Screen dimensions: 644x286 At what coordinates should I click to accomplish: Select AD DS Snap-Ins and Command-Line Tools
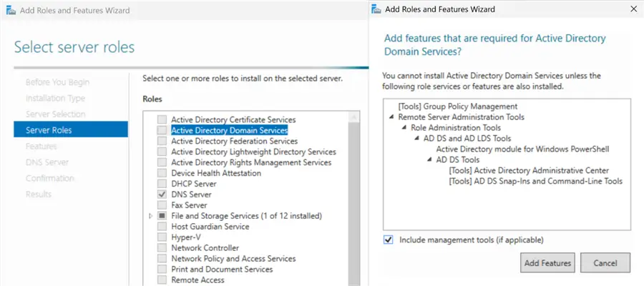[535, 181]
